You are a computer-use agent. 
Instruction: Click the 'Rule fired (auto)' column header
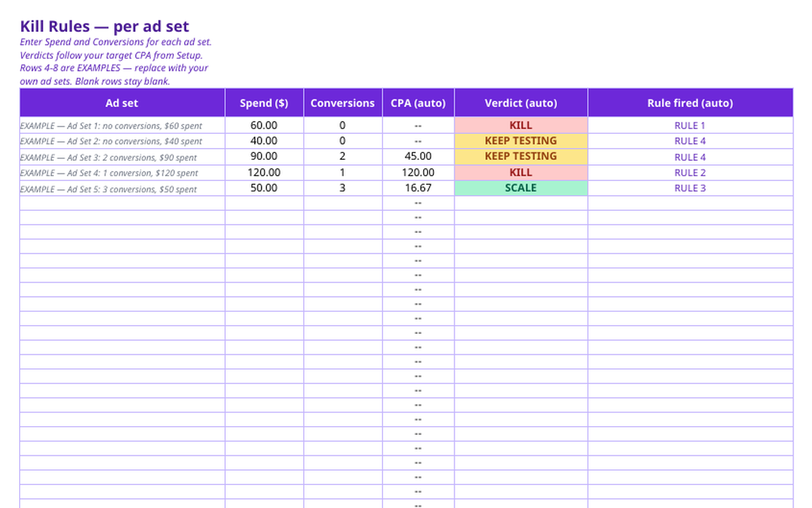point(690,103)
